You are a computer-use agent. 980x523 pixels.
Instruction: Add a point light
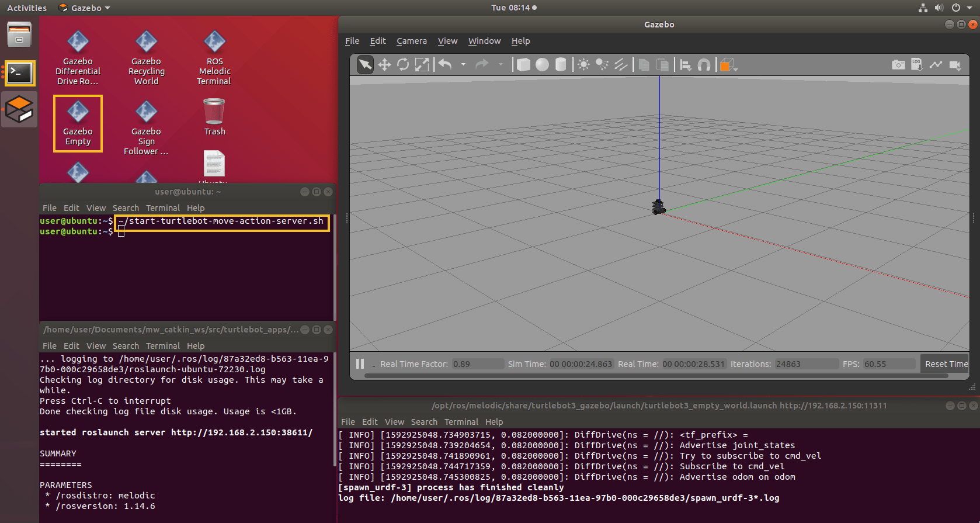[583, 64]
